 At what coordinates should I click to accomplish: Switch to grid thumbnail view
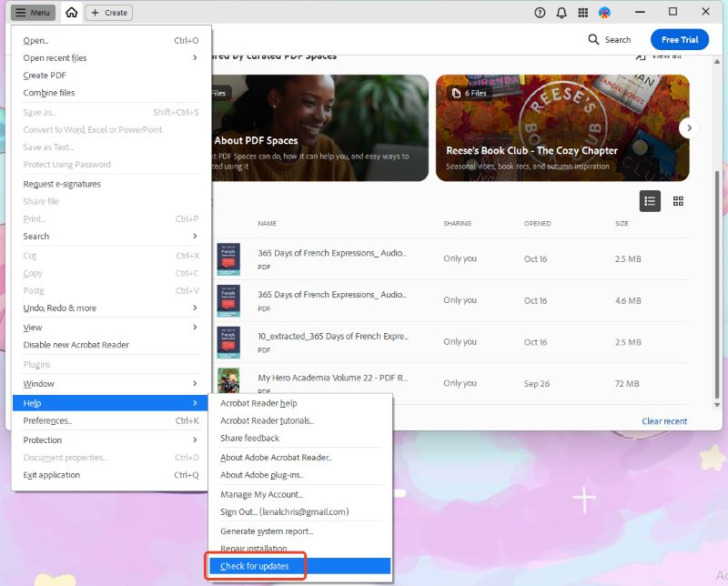[678, 201]
